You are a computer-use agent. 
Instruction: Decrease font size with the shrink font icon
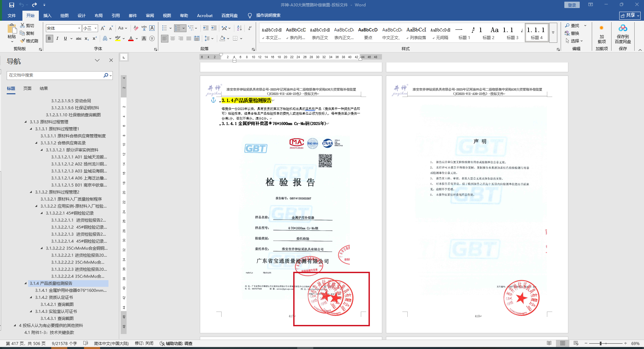(x=111, y=28)
